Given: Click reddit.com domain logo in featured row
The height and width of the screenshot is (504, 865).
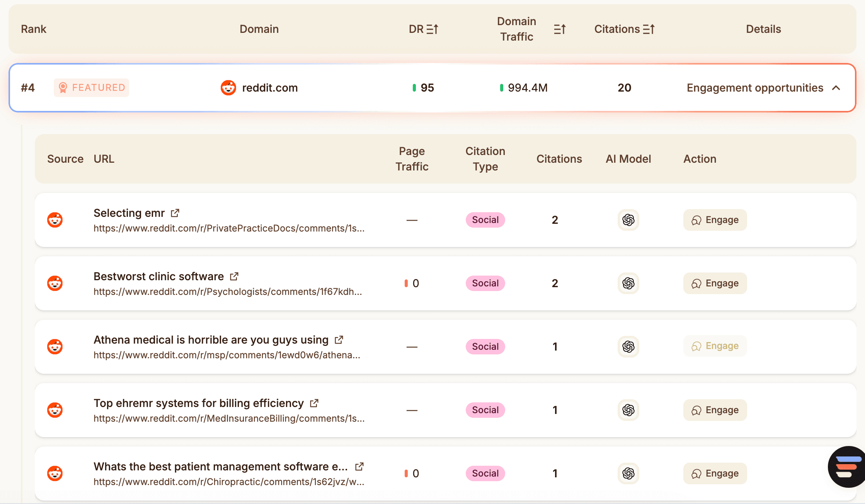Looking at the screenshot, I should point(228,88).
